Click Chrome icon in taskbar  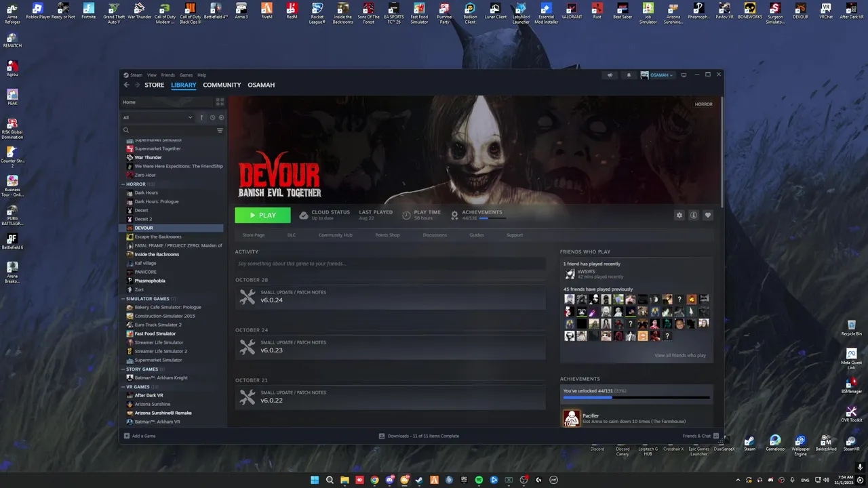(x=374, y=480)
